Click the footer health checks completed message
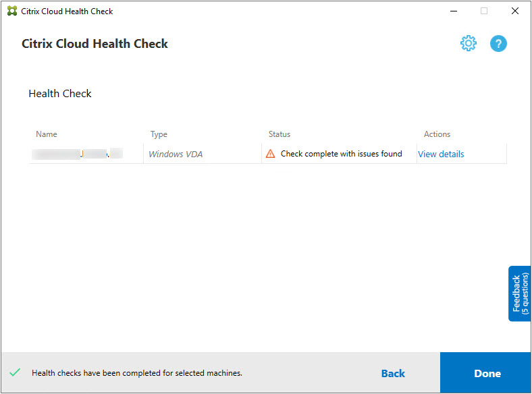This screenshot has height=394, width=532. 137,373
